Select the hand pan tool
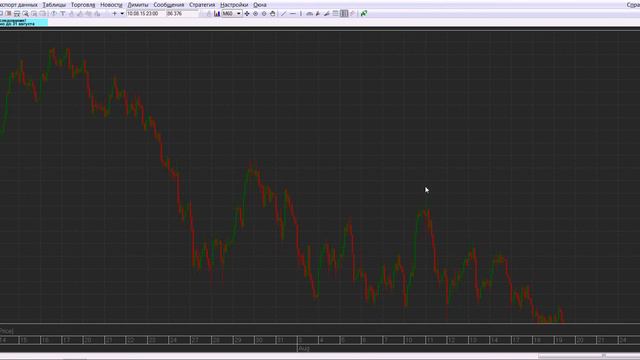 coord(273,13)
